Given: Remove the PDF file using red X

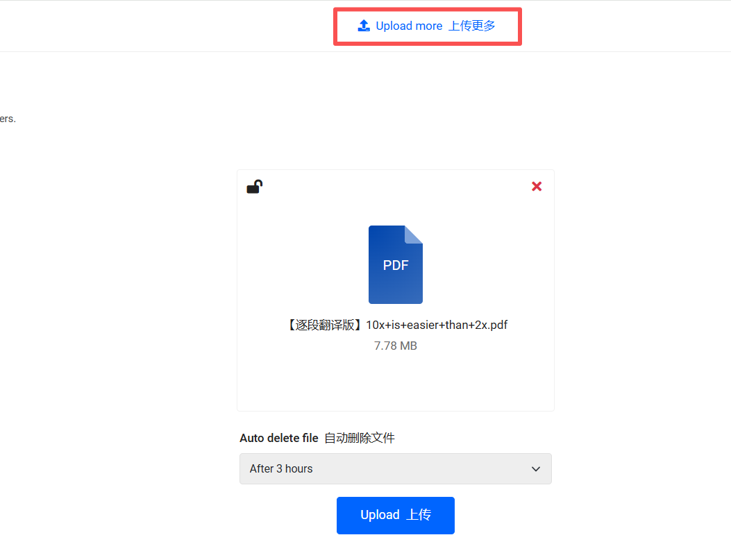Looking at the screenshot, I should [x=537, y=186].
